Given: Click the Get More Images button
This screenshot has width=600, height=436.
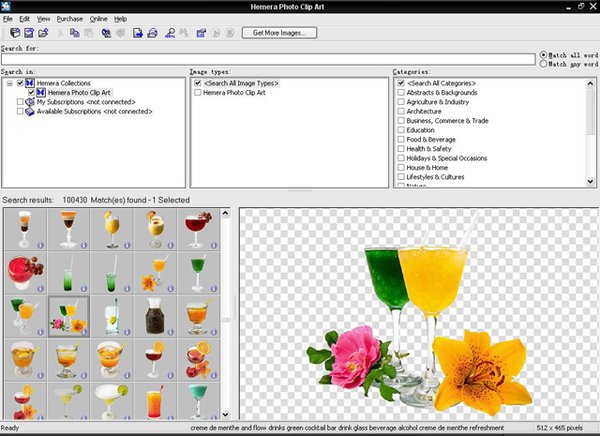Looking at the screenshot, I should pyautogui.click(x=279, y=33).
